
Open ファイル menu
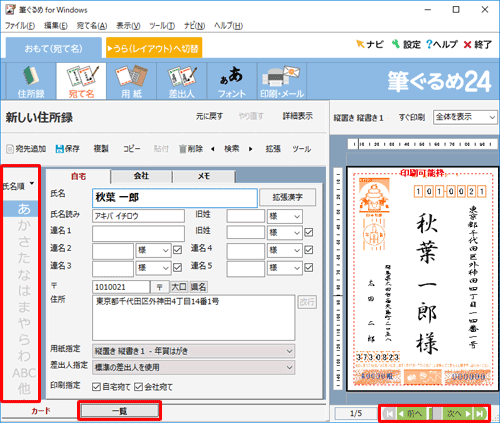point(20,26)
